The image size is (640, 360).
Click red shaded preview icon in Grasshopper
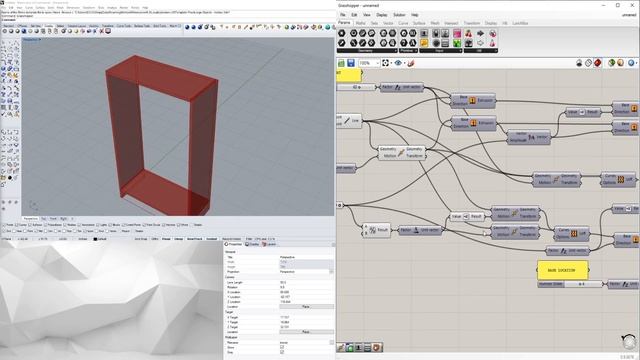pyautogui.click(x=598, y=63)
